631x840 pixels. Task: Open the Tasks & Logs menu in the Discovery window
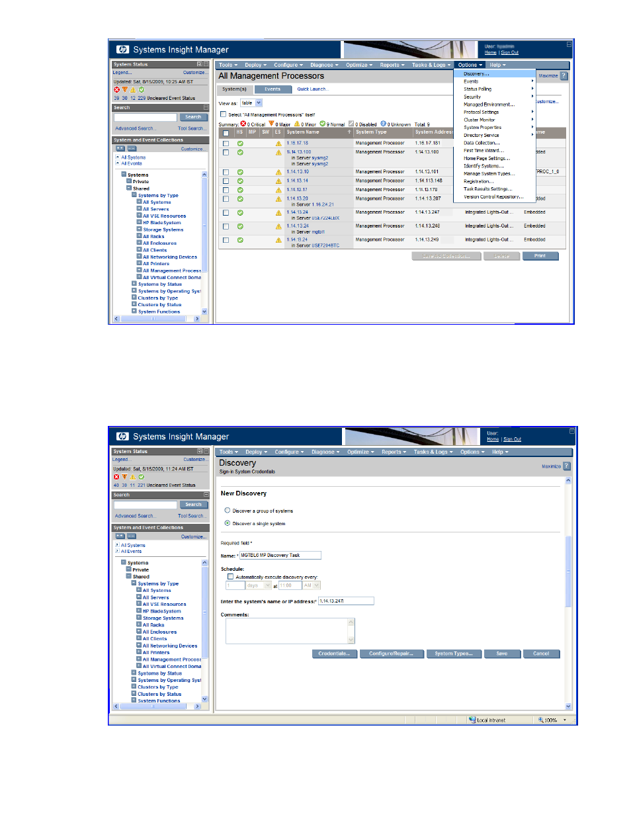pyautogui.click(x=433, y=452)
